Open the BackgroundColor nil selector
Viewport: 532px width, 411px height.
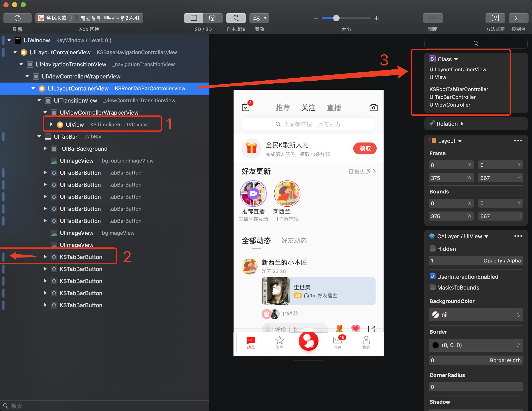pos(476,315)
